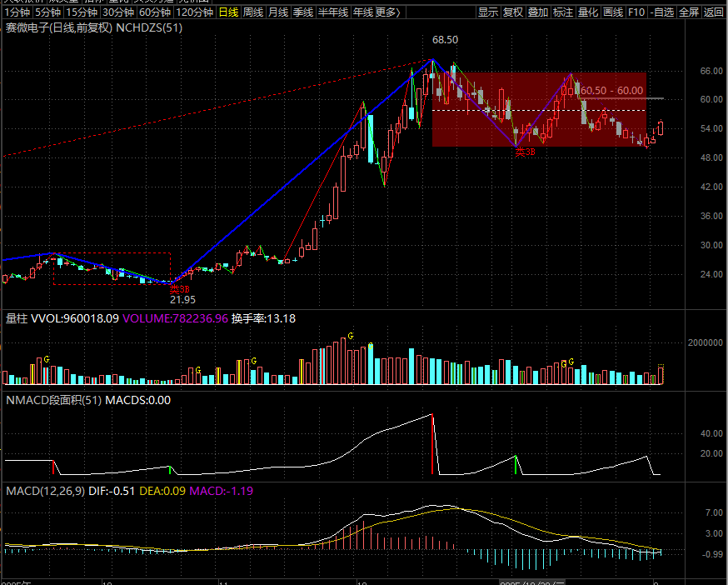
Task: Click the 量柱 volume indicator title
Action: [x=17, y=319]
